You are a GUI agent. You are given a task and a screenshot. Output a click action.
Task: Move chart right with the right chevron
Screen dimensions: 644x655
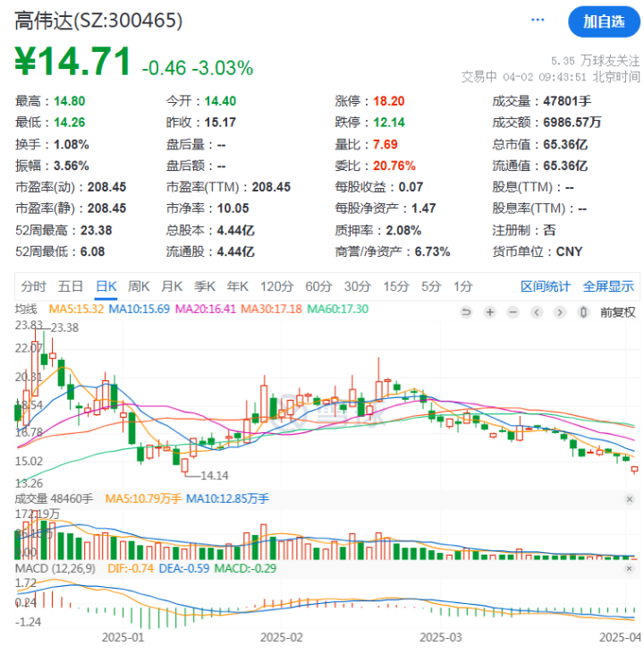click(560, 312)
